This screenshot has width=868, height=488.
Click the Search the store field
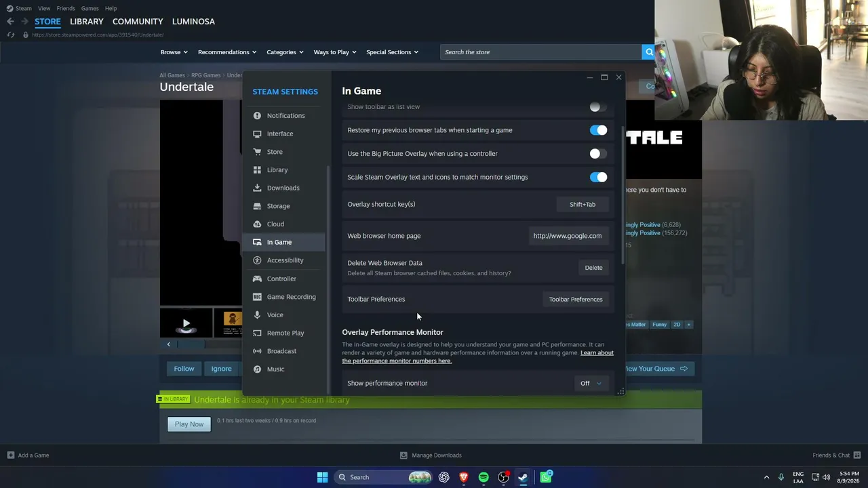click(x=541, y=52)
